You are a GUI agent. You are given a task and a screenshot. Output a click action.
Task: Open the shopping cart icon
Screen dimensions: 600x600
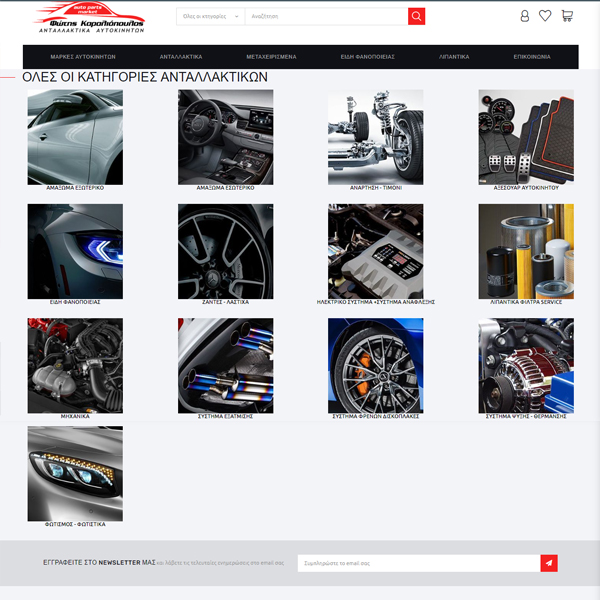[567, 16]
